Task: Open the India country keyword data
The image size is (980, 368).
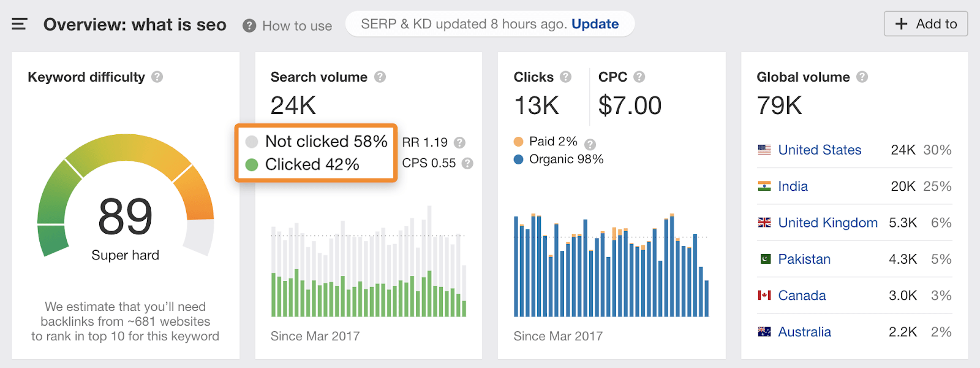Action: point(792,186)
